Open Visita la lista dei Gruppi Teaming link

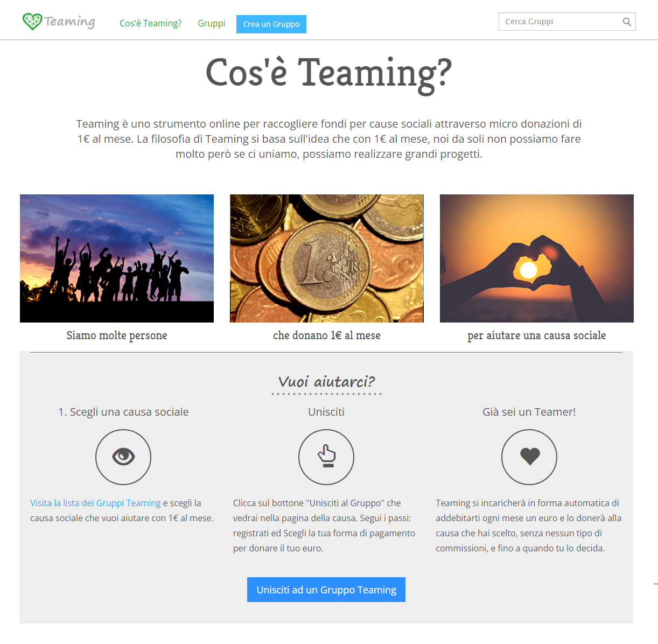95,503
